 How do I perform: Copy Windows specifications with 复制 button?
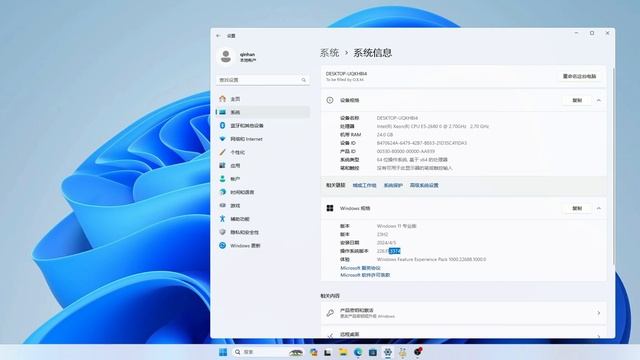tap(577, 208)
